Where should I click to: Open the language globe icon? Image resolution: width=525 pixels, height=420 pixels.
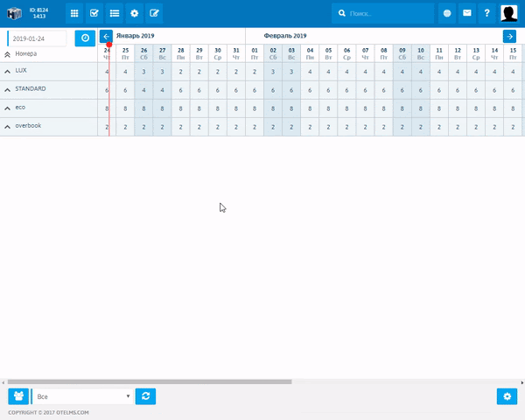pos(447,13)
